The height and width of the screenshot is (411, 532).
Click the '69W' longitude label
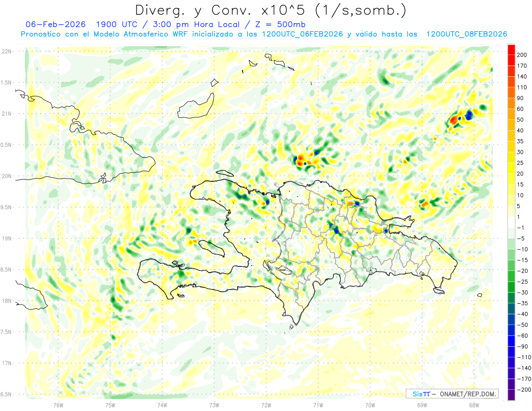click(x=422, y=405)
